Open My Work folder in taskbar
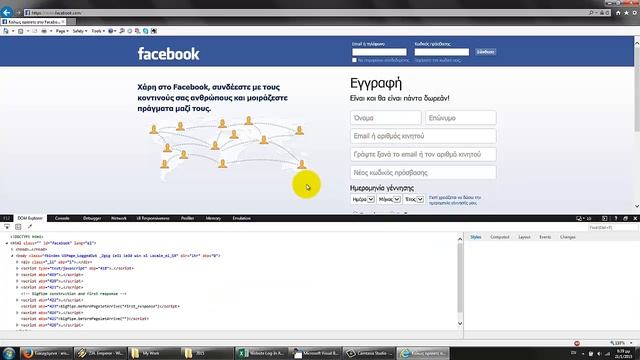 (154, 353)
